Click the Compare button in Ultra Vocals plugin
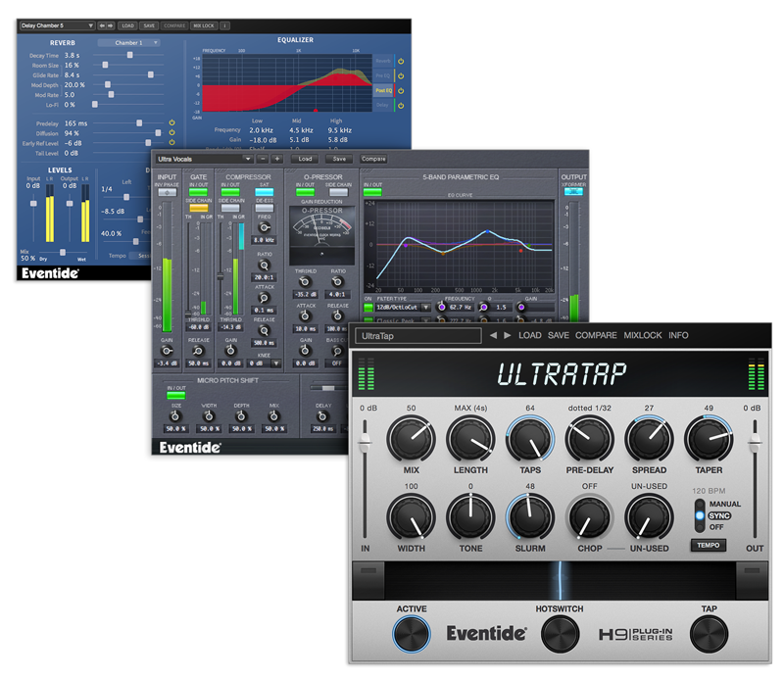The height and width of the screenshot is (679, 784). 373,158
